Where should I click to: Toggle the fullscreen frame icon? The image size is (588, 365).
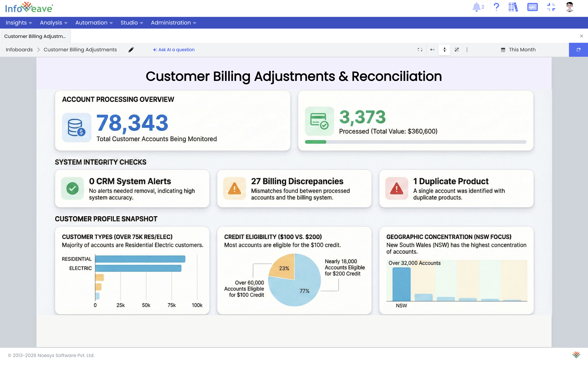420,50
